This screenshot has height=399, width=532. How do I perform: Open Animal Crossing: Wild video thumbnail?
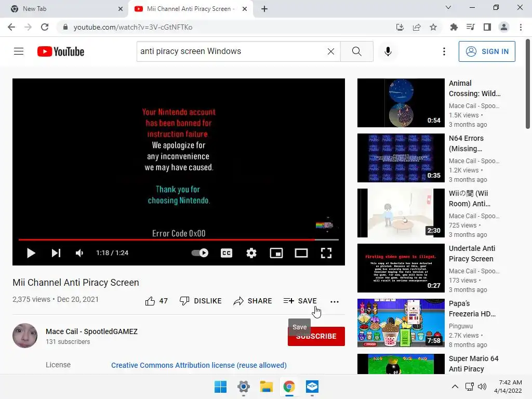pyautogui.click(x=401, y=103)
